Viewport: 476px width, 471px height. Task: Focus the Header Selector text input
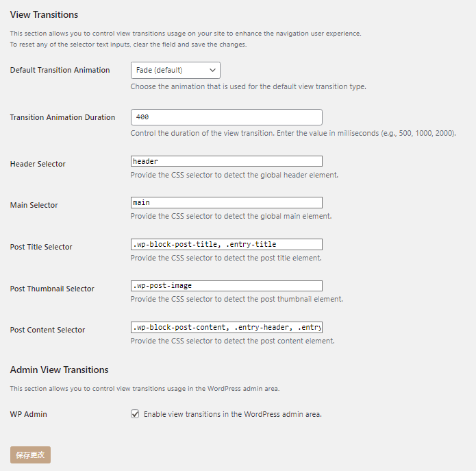coord(226,161)
